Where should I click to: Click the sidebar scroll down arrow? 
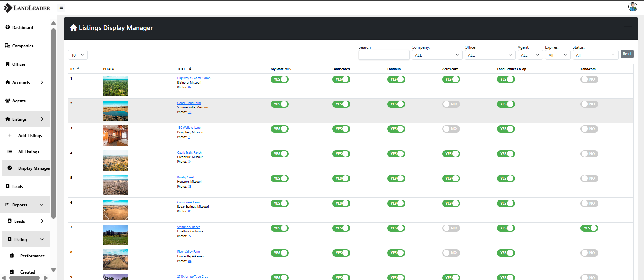click(x=53, y=270)
